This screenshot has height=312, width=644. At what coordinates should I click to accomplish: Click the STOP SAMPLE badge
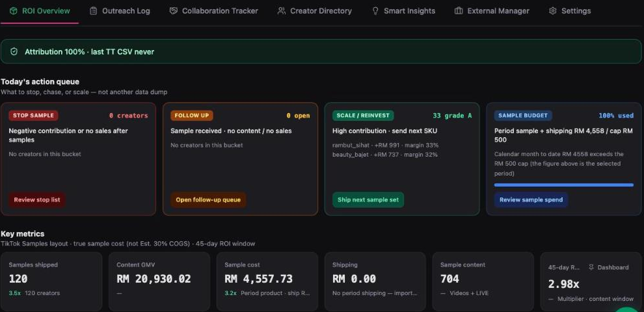pos(33,116)
